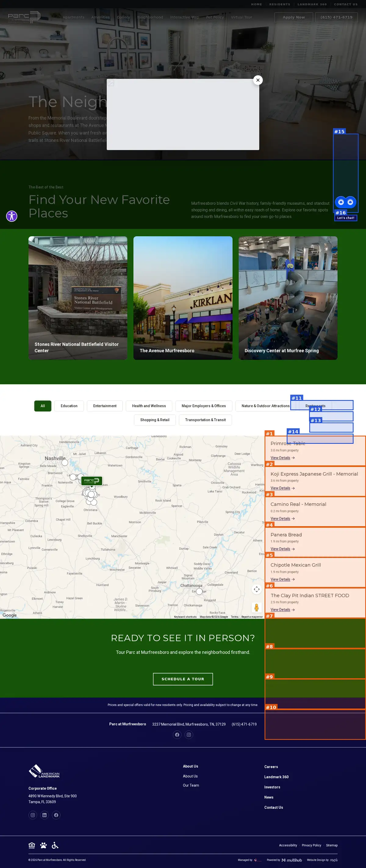View Details for Panera Bread
The width and height of the screenshot is (366, 868).
click(x=282, y=549)
